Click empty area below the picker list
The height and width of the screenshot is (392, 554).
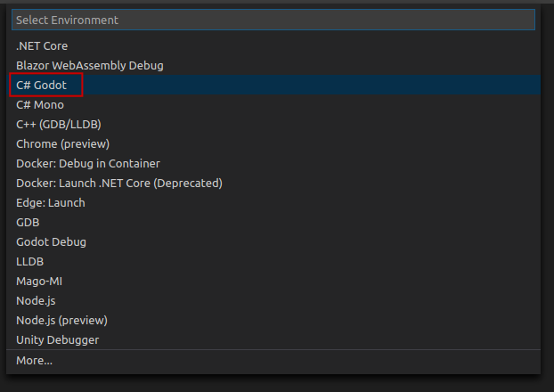point(273,383)
